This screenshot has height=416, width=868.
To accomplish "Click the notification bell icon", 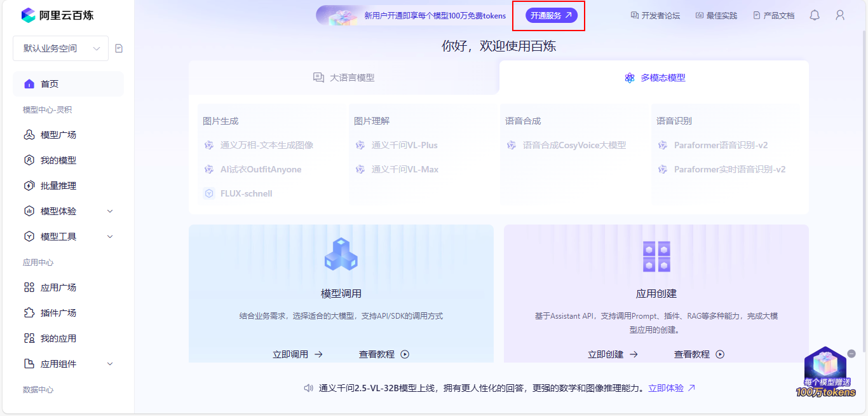I will coord(814,15).
